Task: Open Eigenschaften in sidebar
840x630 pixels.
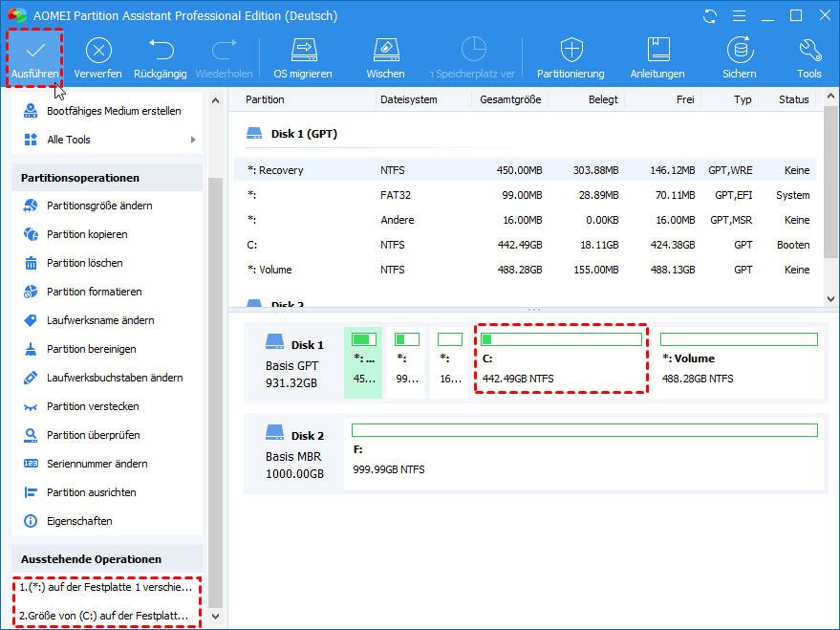Action: [79, 521]
